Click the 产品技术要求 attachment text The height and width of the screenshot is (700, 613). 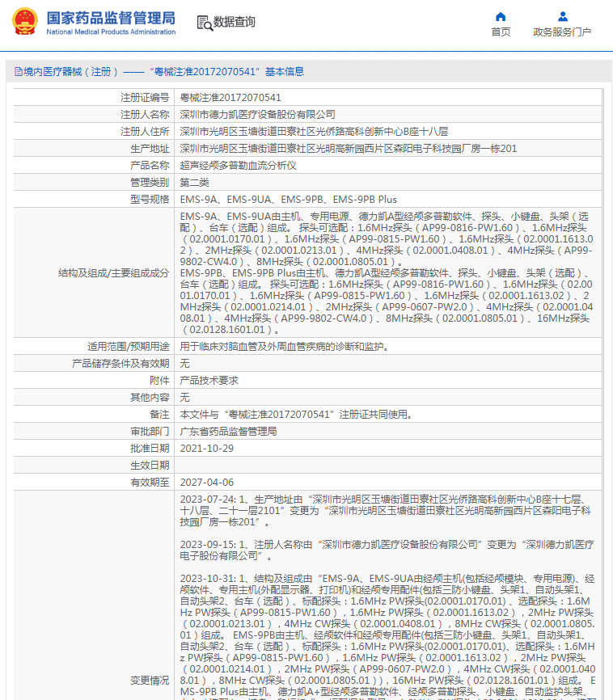tap(209, 381)
